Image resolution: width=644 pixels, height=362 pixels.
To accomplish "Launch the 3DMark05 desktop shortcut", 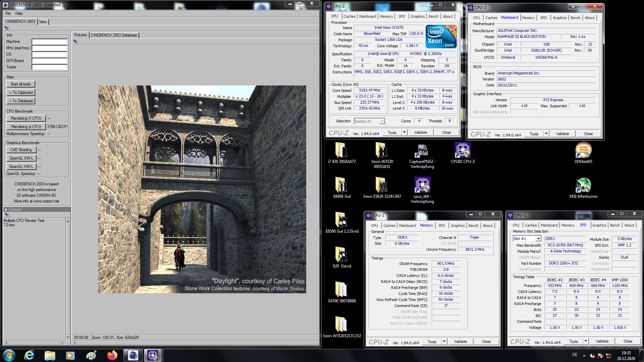I will click(583, 150).
